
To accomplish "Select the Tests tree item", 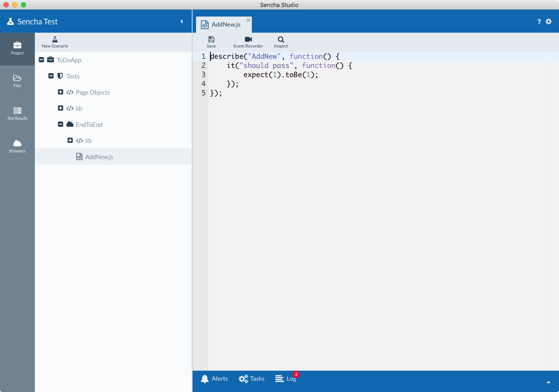I will coord(73,76).
